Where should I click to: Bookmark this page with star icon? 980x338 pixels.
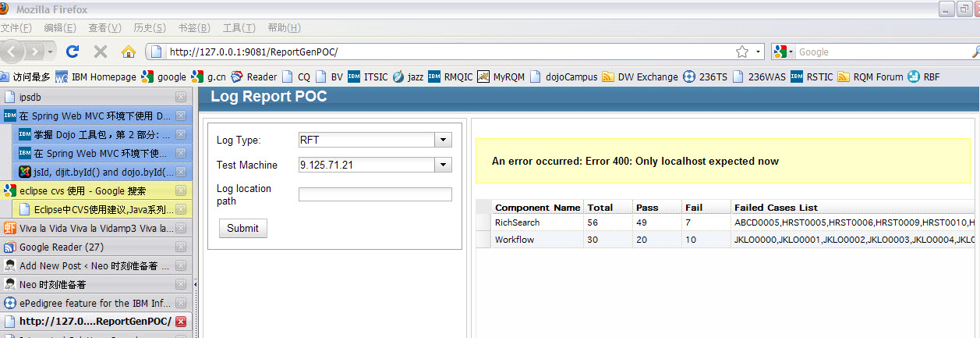click(741, 52)
